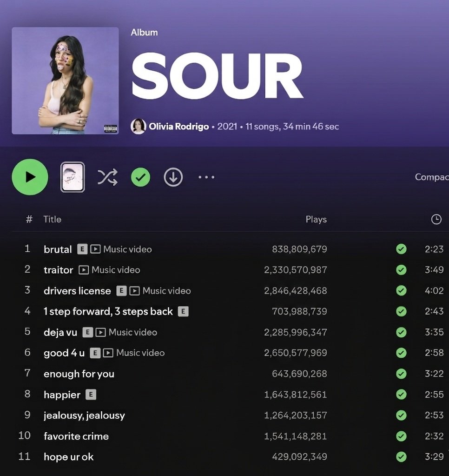Toggle saved checkmark for drivers license

click(401, 290)
